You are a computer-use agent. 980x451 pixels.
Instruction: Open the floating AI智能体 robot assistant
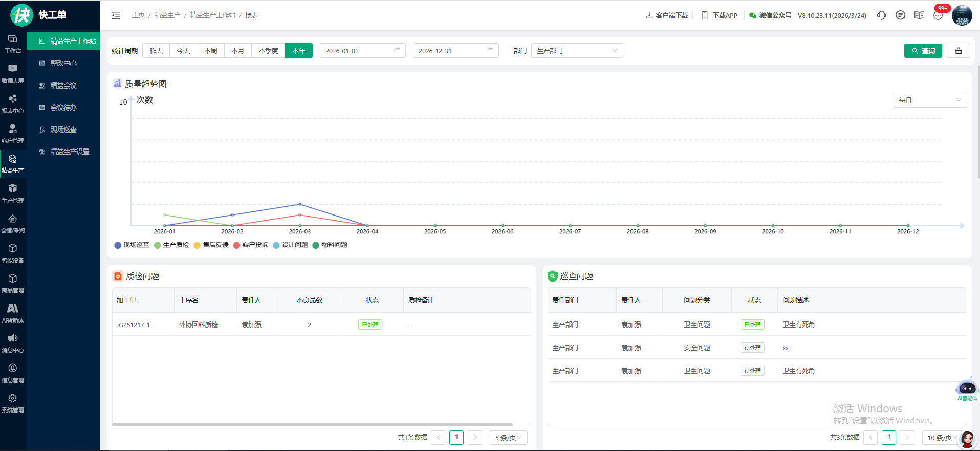967,390
